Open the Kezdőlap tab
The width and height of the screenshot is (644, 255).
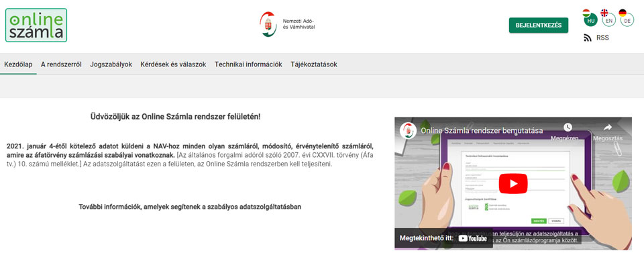[19, 64]
